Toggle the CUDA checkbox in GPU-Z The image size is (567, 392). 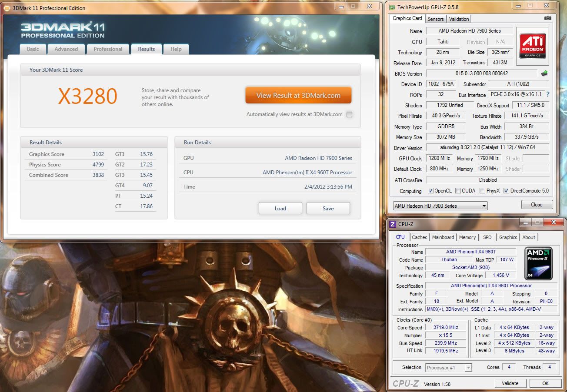tap(458, 191)
